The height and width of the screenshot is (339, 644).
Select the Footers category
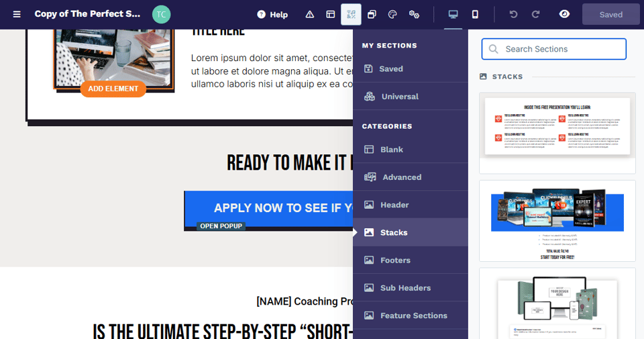pos(411,260)
